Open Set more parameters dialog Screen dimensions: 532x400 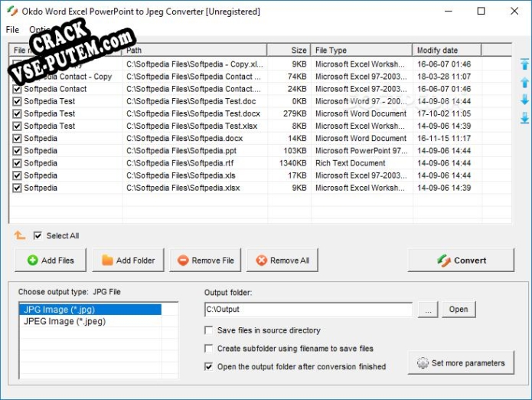pos(461,362)
